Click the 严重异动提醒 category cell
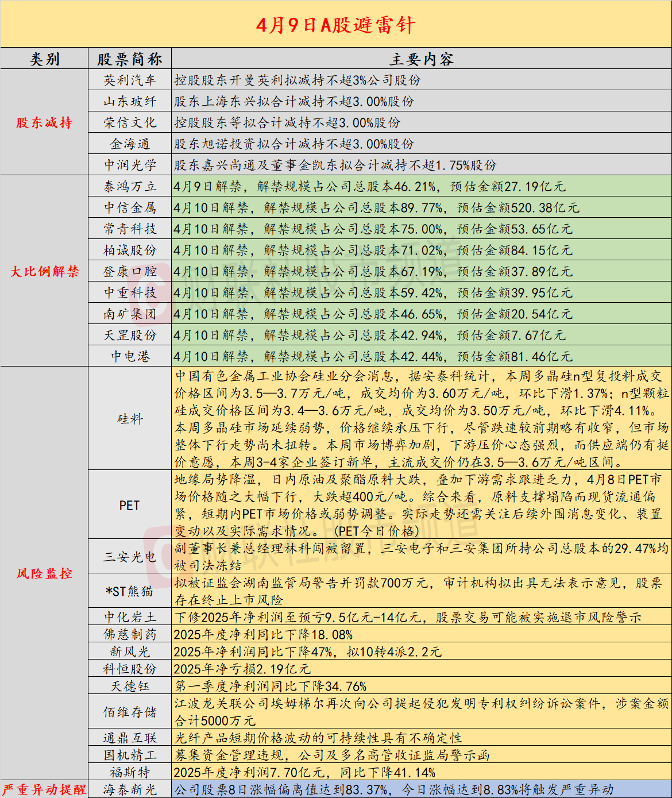Image resolution: width=672 pixels, height=798 pixels. 44,789
